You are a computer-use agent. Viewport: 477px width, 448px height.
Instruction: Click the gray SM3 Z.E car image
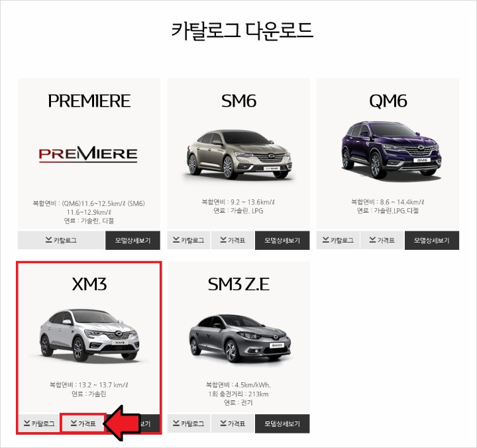240,339
